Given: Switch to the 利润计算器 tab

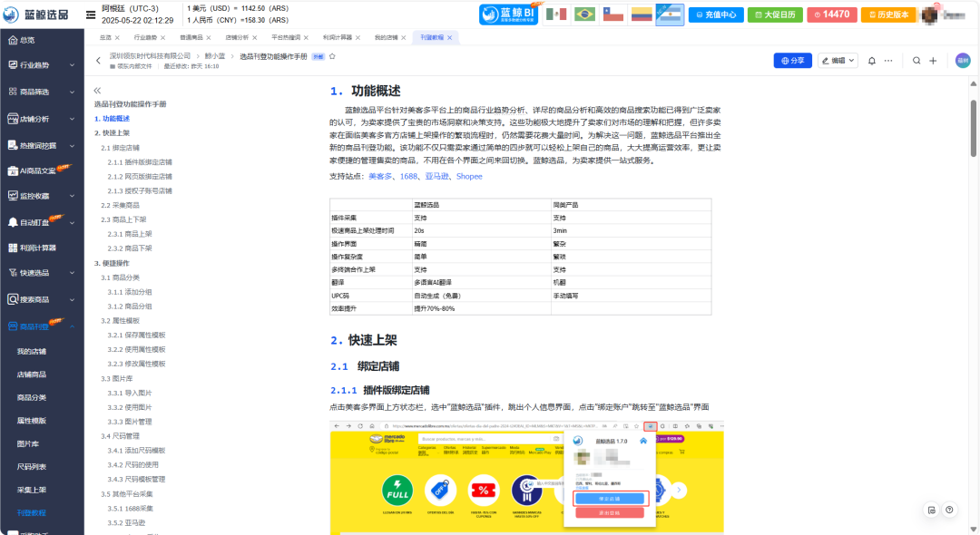Looking at the screenshot, I should pos(338,37).
